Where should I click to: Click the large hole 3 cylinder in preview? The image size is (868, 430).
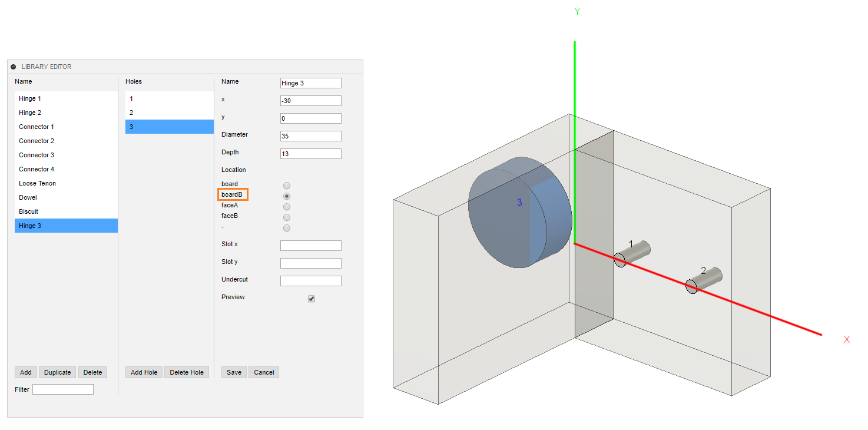coord(506,218)
